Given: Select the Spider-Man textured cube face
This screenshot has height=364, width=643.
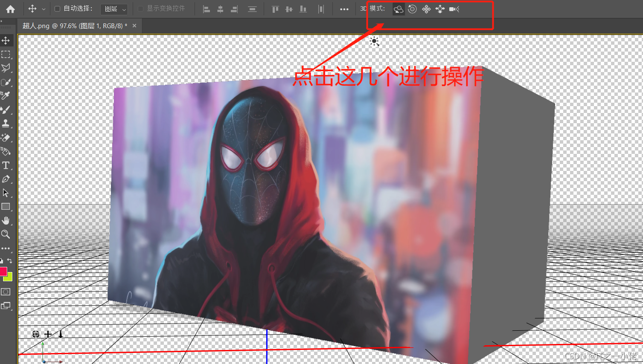Looking at the screenshot, I should tap(294, 213).
